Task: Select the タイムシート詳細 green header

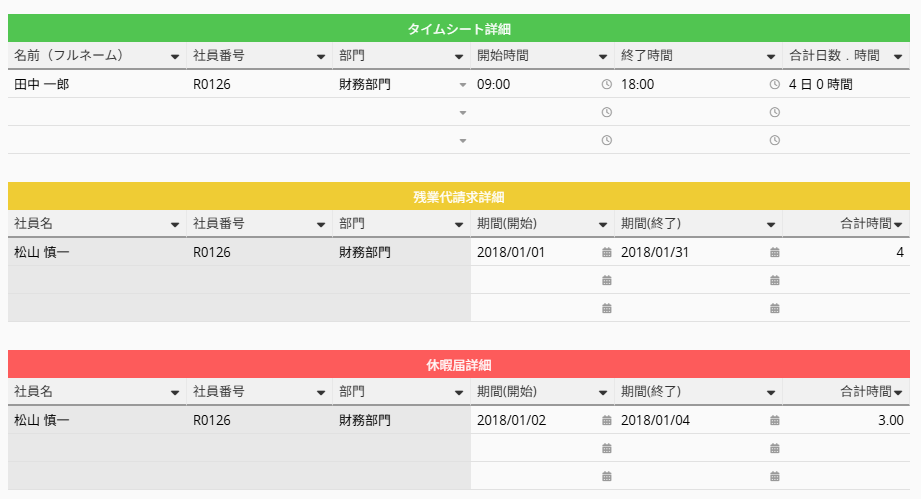Action: click(x=460, y=29)
